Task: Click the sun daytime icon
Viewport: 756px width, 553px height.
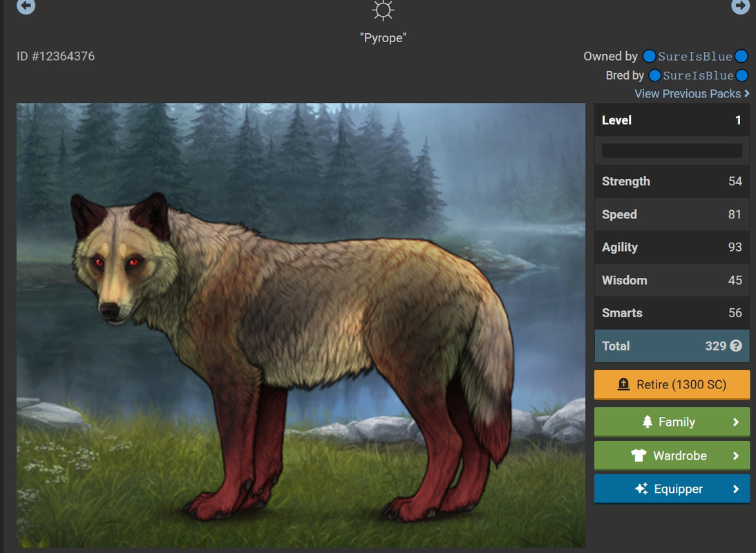Action: click(x=383, y=10)
